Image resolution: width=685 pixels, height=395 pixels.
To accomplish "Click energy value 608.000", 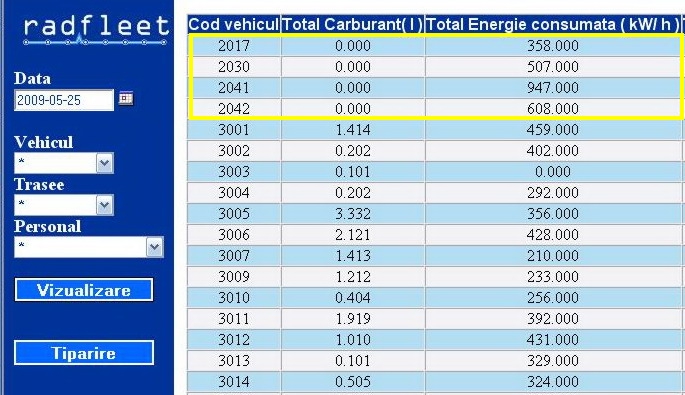I will click(x=553, y=108).
